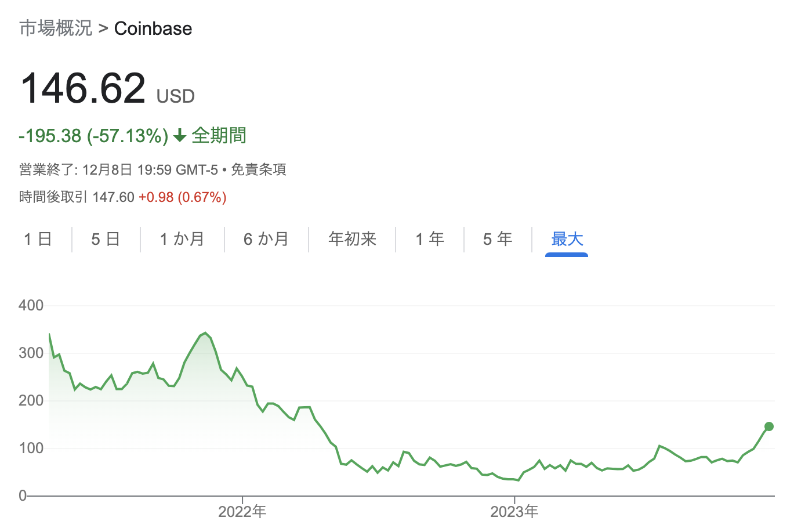Screen dimensions: 812x528
Task: Click the Coinbase breadcrumb label
Action: [x=153, y=28]
